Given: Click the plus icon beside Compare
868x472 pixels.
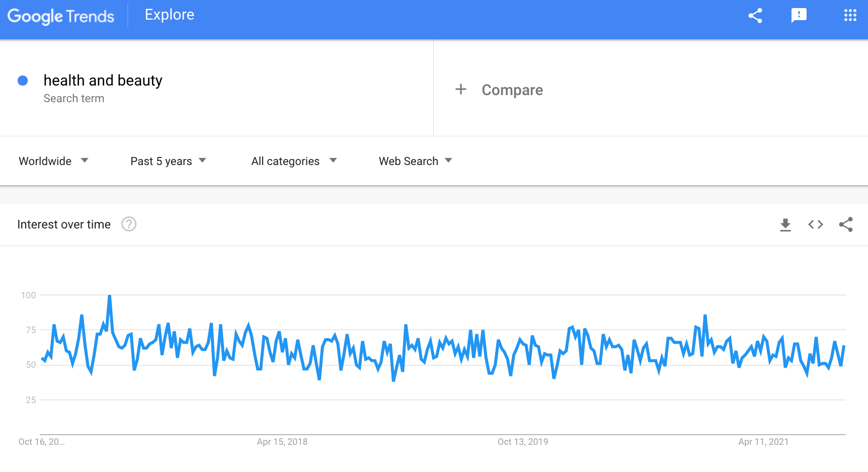Looking at the screenshot, I should point(460,90).
